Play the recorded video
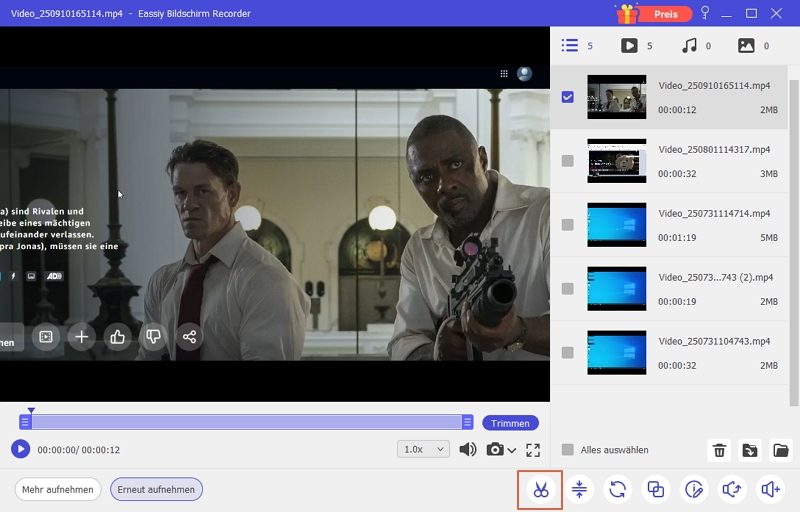The width and height of the screenshot is (800, 512). (20, 449)
